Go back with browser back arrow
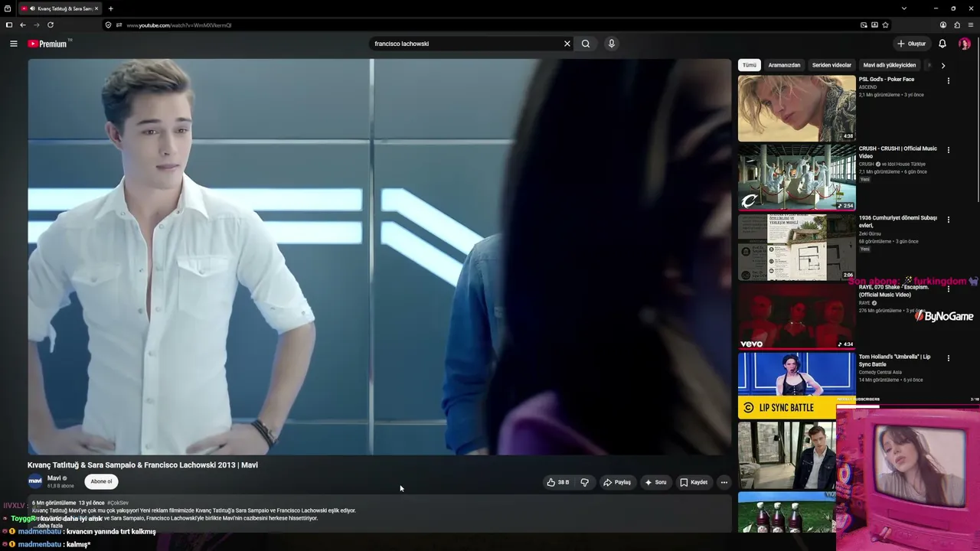Viewport: 980px width, 551px height. [x=23, y=25]
